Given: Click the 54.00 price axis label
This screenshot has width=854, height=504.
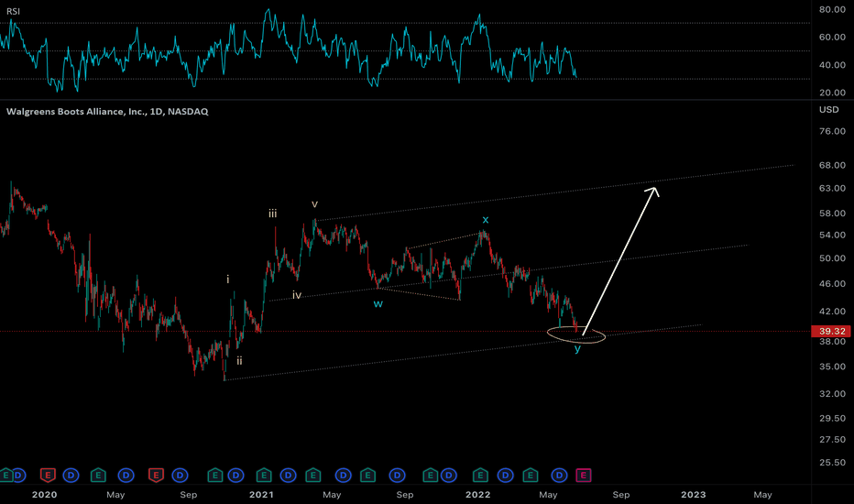Looking at the screenshot, I should point(832,235).
